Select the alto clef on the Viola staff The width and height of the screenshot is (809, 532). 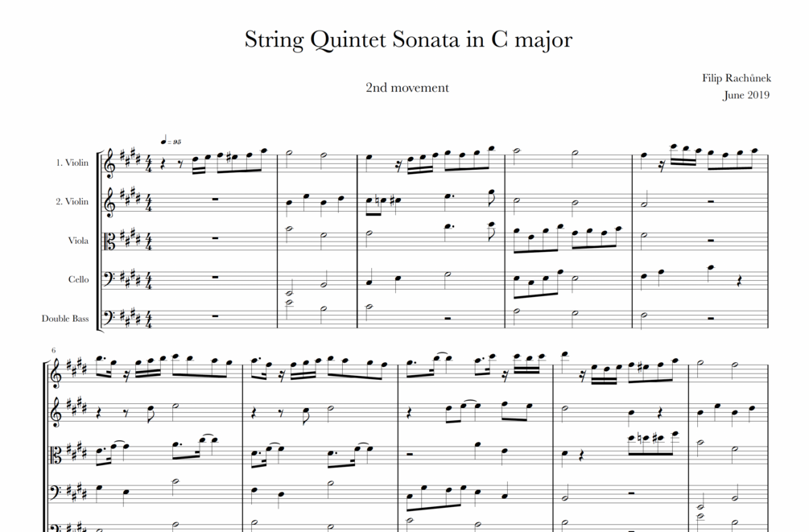pyautogui.click(x=110, y=240)
